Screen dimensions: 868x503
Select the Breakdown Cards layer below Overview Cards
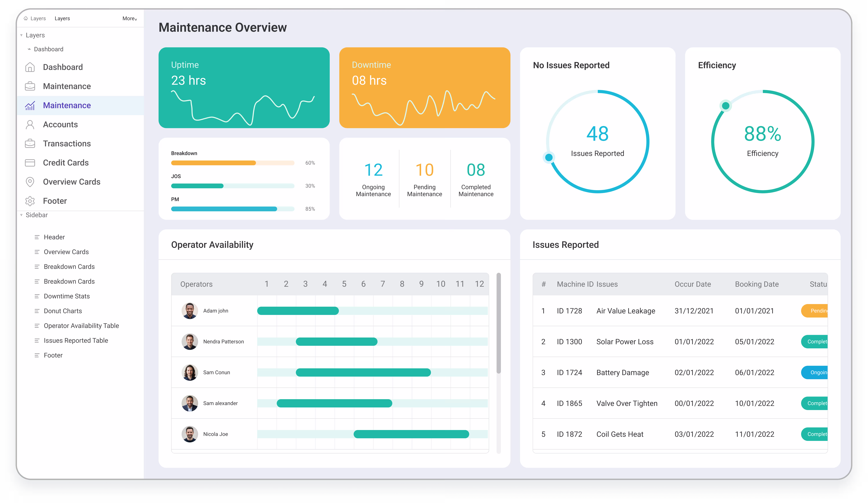coord(69,267)
